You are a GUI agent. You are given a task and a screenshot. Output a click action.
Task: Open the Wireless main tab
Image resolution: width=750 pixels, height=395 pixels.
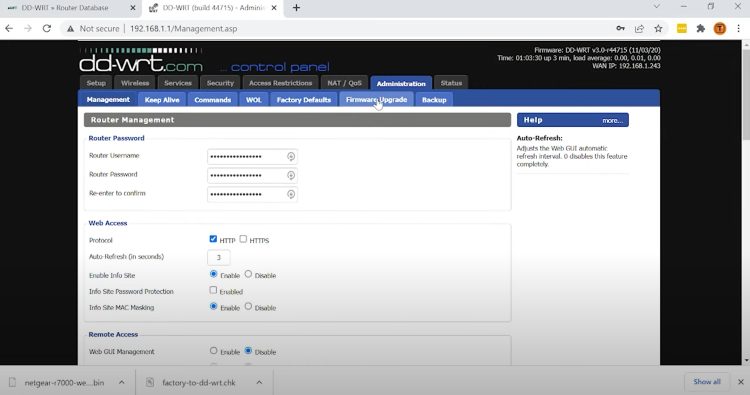135,83
